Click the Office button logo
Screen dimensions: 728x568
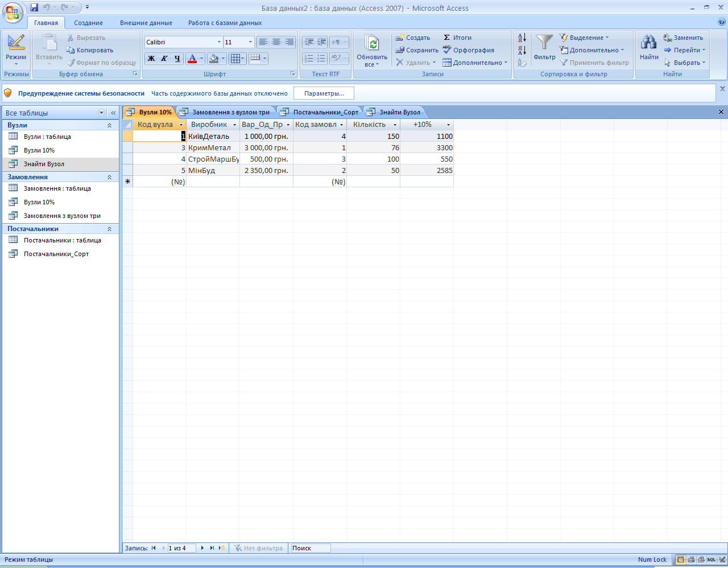click(x=13, y=12)
